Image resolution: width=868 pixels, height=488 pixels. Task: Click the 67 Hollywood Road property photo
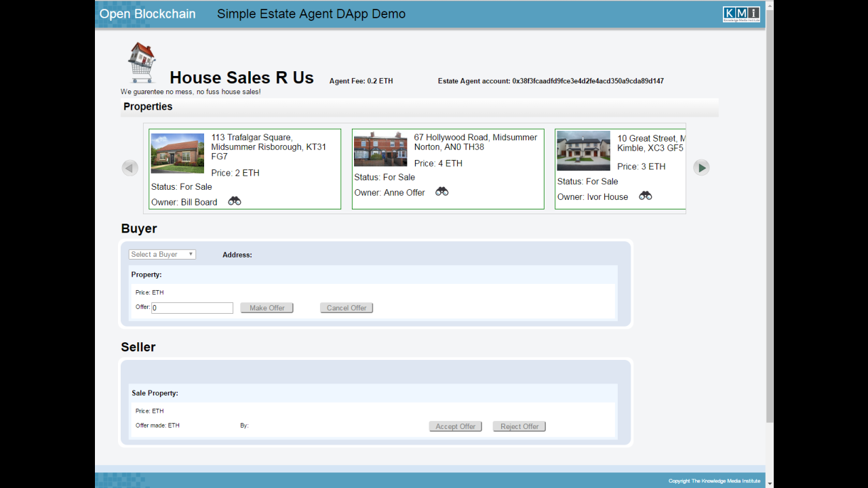coord(380,148)
